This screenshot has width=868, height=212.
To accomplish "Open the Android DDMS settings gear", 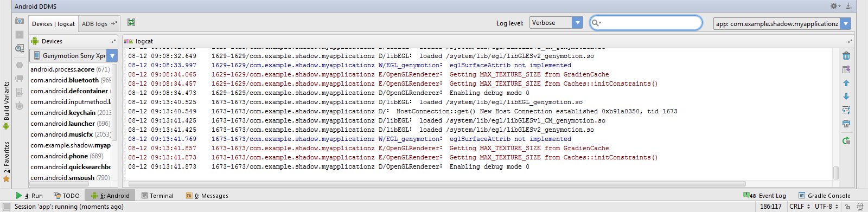I will pyautogui.click(x=835, y=6).
